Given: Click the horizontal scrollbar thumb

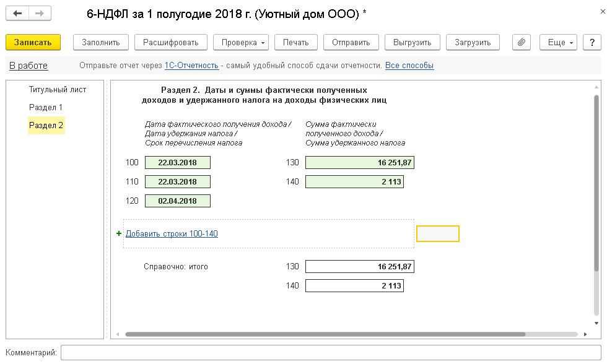Looking at the screenshot, I should click(x=325, y=334).
